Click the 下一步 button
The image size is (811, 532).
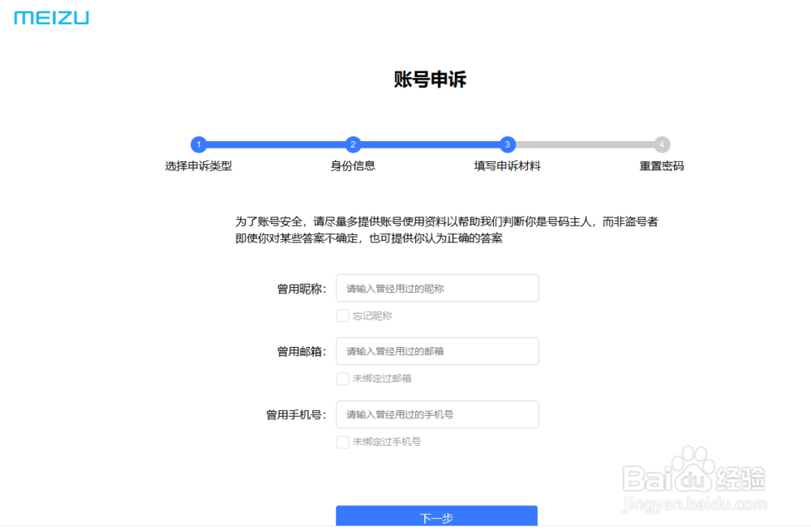click(437, 517)
